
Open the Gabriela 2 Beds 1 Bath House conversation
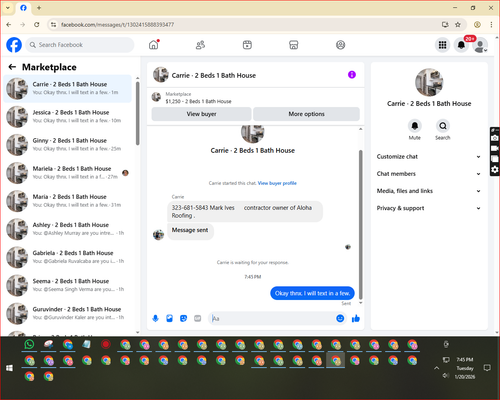[x=68, y=257]
